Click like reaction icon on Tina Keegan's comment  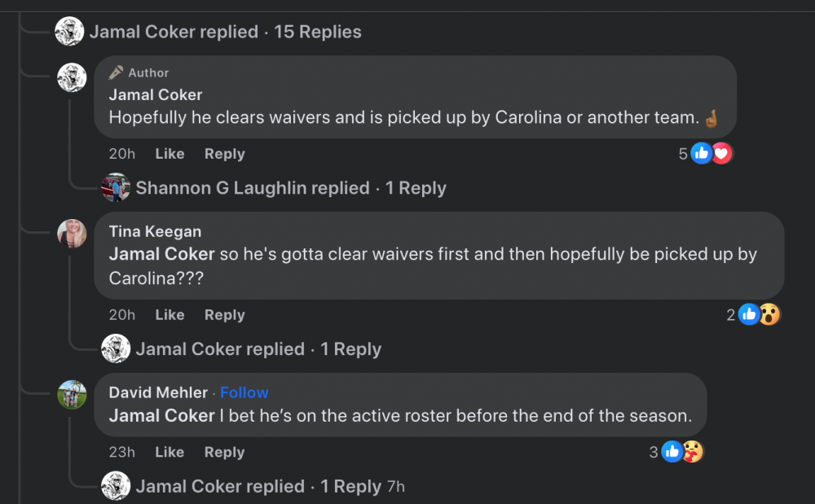749,314
